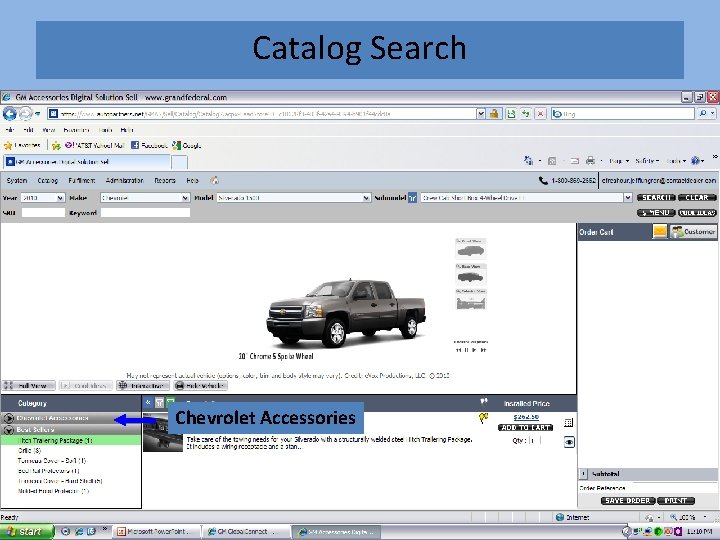Click the browser forward arrow button
720x540 pixels.
coord(25,113)
